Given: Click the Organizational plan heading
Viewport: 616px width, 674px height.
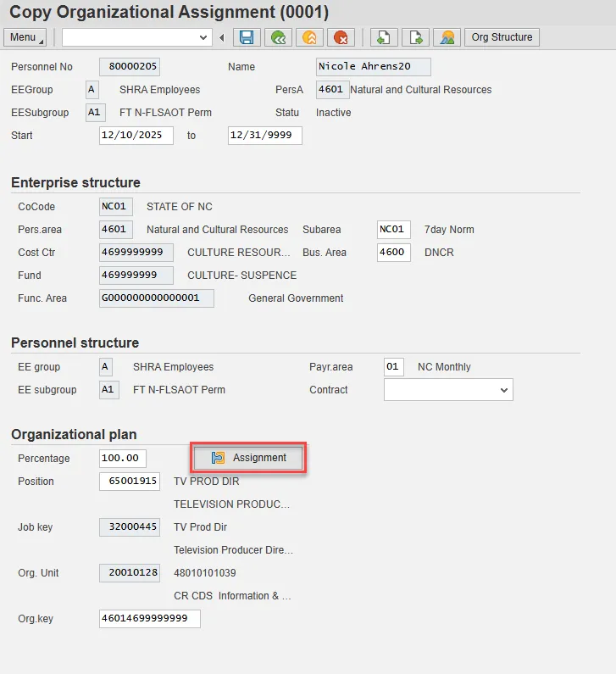Looking at the screenshot, I should [x=74, y=435].
